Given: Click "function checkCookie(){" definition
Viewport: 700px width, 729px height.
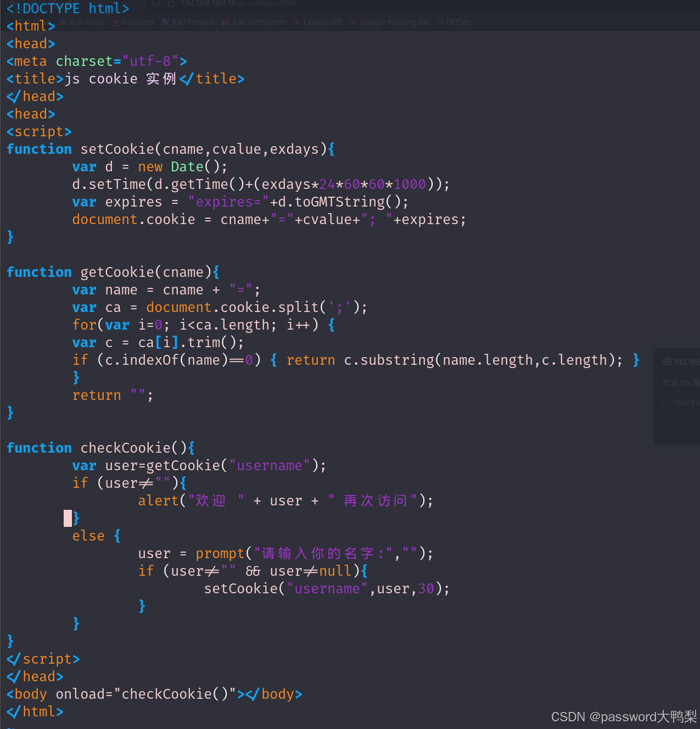Looking at the screenshot, I should point(101,448).
